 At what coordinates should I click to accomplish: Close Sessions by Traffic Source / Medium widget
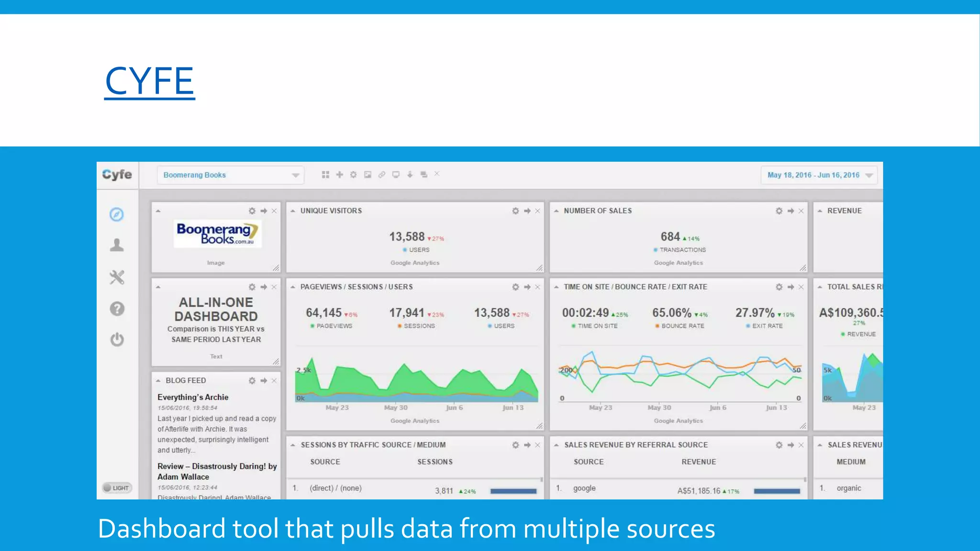tap(537, 445)
